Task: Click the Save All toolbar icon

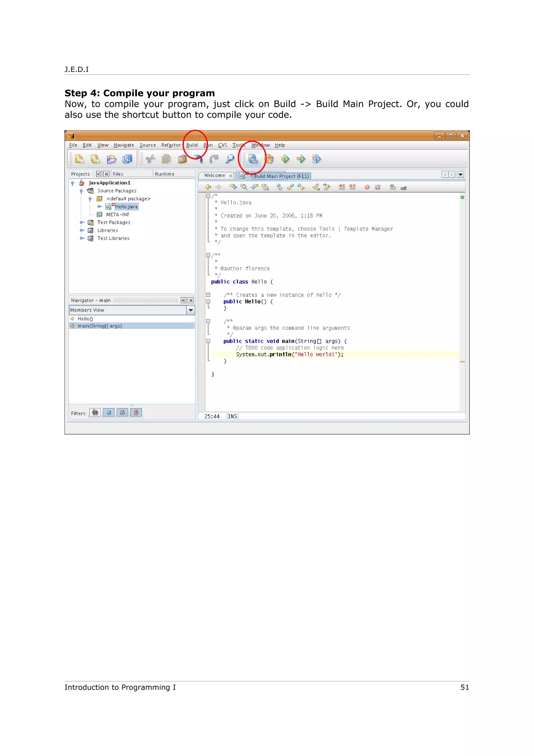Action: pyautogui.click(x=127, y=159)
